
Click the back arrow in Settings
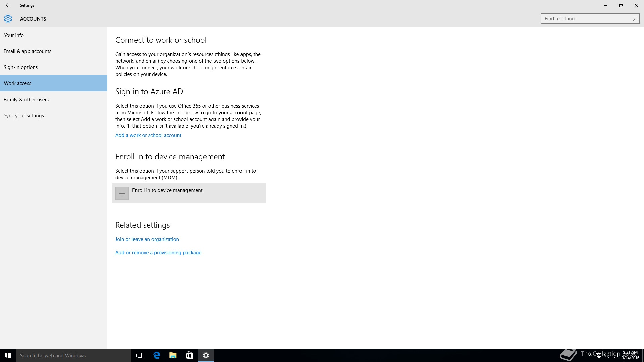click(8, 5)
